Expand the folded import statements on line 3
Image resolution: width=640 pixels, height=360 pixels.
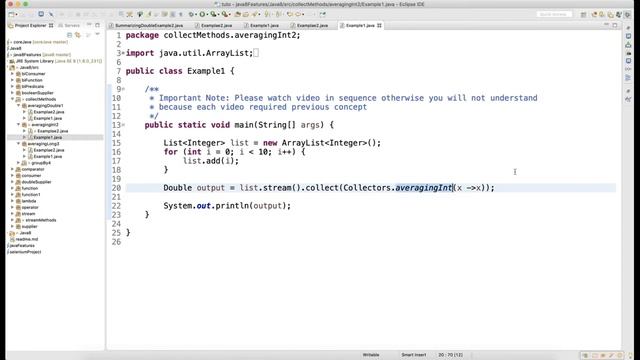click(123, 53)
